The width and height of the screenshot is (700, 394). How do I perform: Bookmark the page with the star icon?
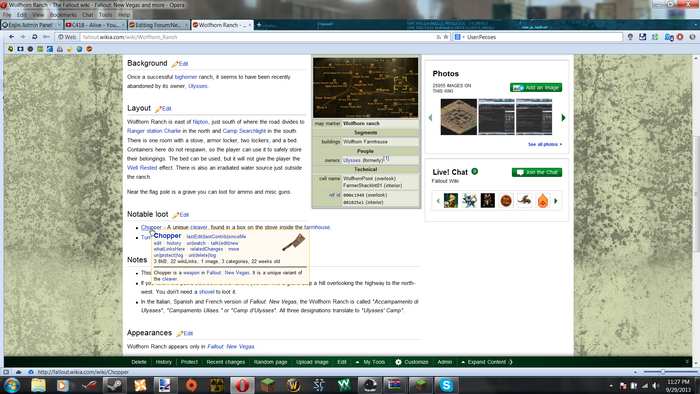[446, 37]
